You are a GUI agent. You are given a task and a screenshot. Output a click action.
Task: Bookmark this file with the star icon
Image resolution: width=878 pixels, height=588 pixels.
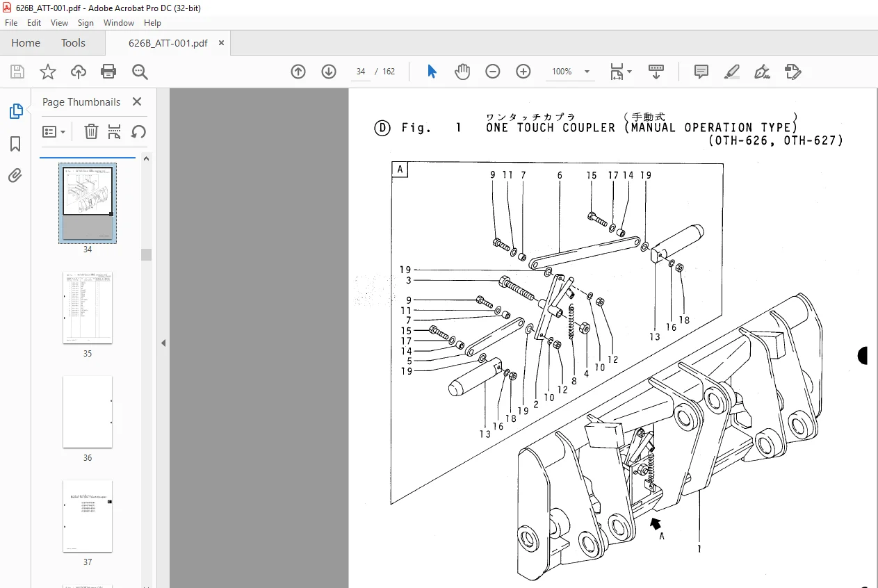47,72
